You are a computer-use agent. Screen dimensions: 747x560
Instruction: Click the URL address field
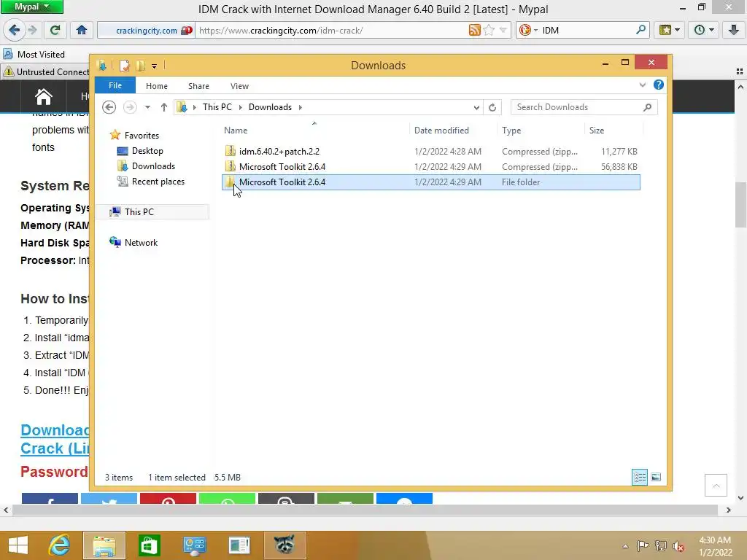pyautogui.click(x=331, y=31)
